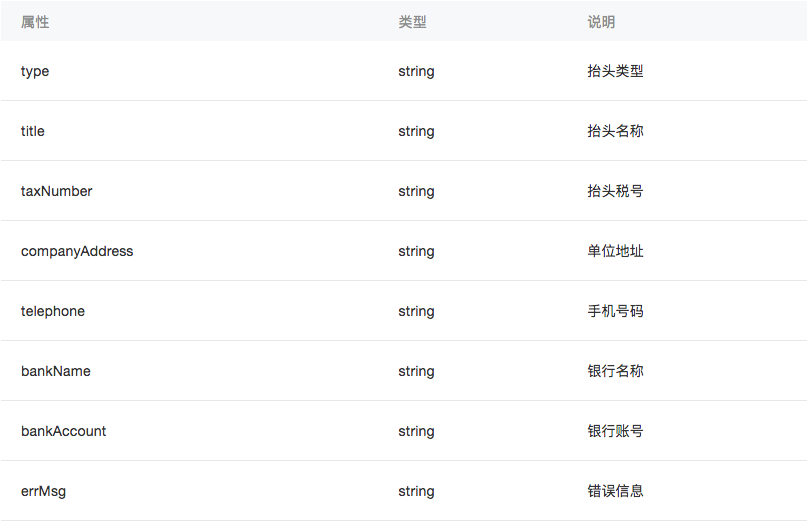The width and height of the screenshot is (812, 524).
Task: Select the errMsg property name
Action: click(44, 491)
